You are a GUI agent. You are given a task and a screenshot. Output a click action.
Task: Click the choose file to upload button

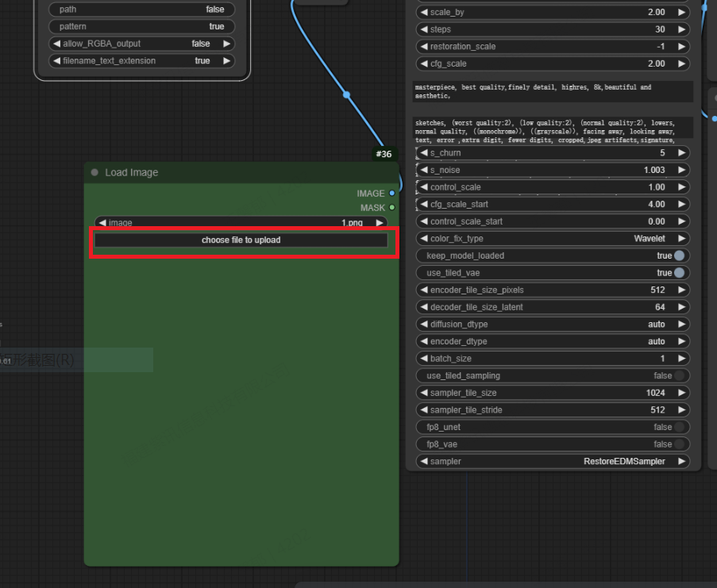pos(241,240)
